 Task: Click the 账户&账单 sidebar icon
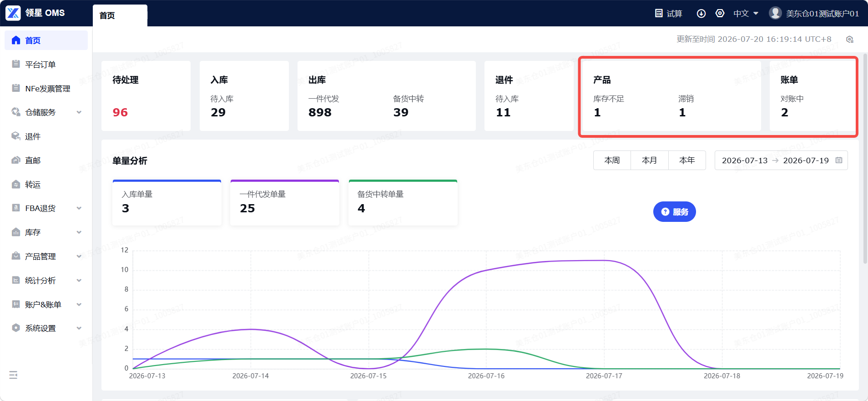click(16, 304)
